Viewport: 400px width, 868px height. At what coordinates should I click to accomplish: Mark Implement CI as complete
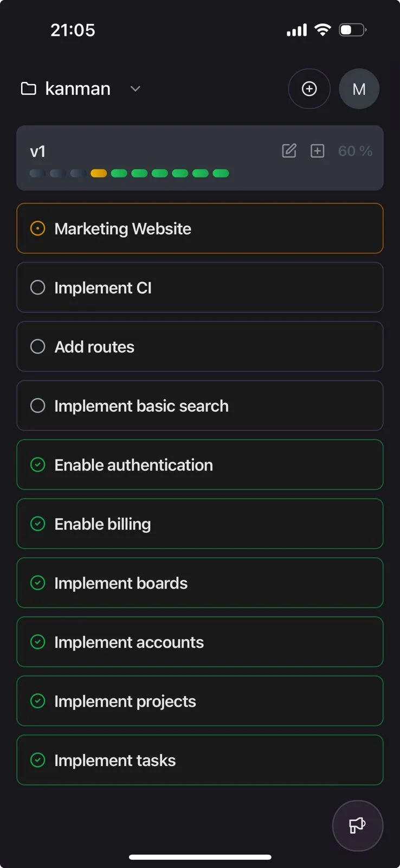click(x=37, y=287)
